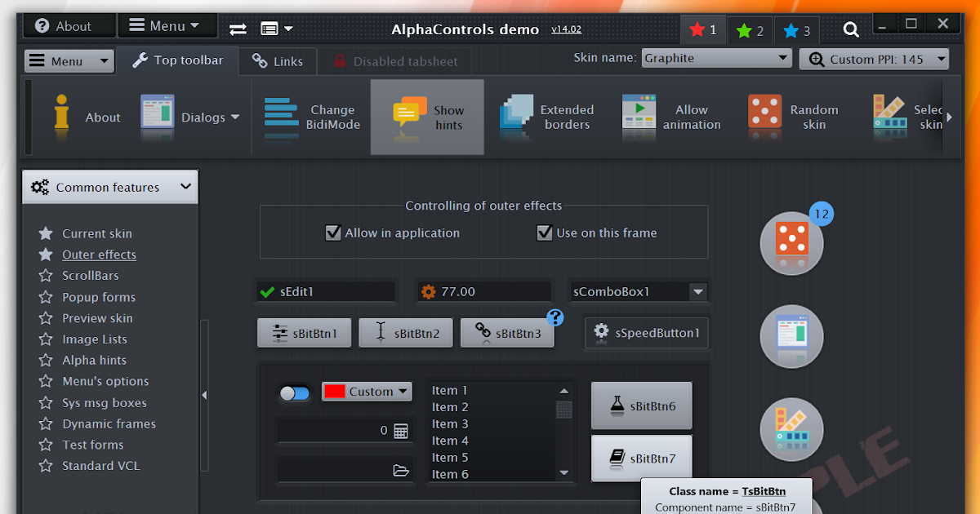980x514 pixels.
Task: Click the sBitBtn2 button
Action: click(406, 333)
